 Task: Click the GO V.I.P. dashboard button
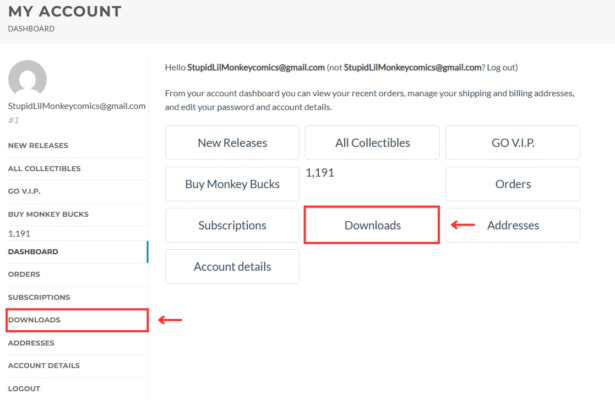click(513, 142)
